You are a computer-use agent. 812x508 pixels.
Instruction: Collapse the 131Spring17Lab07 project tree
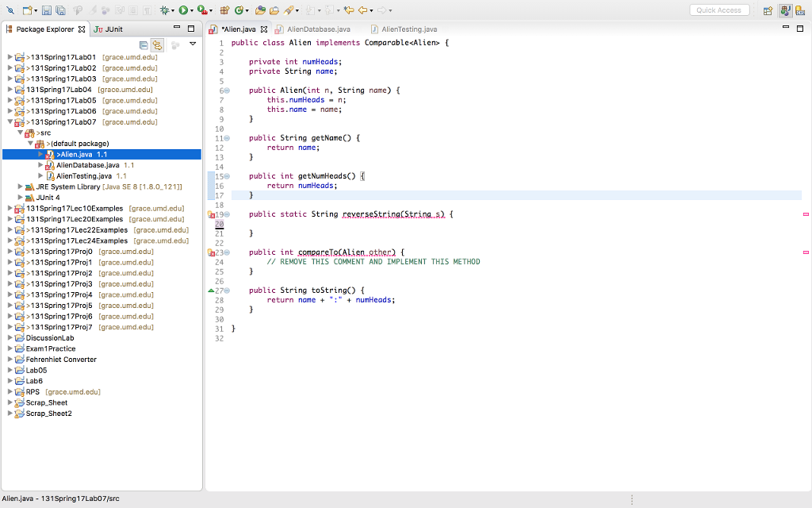(10, 122)
